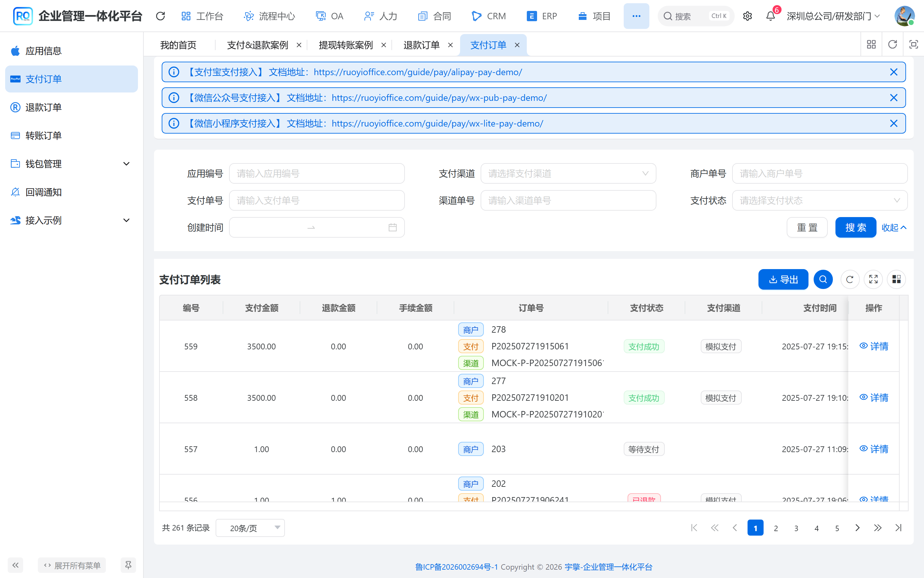The image size is (924, 578).
Task: Refresh the current tab page
Action: pyautogui.click(x=892, y=45)
